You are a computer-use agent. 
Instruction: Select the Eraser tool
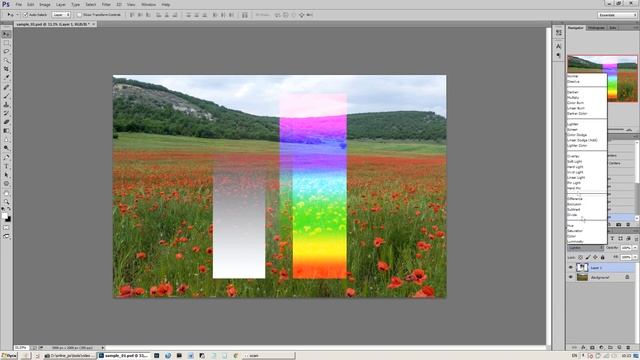point(6,122)
